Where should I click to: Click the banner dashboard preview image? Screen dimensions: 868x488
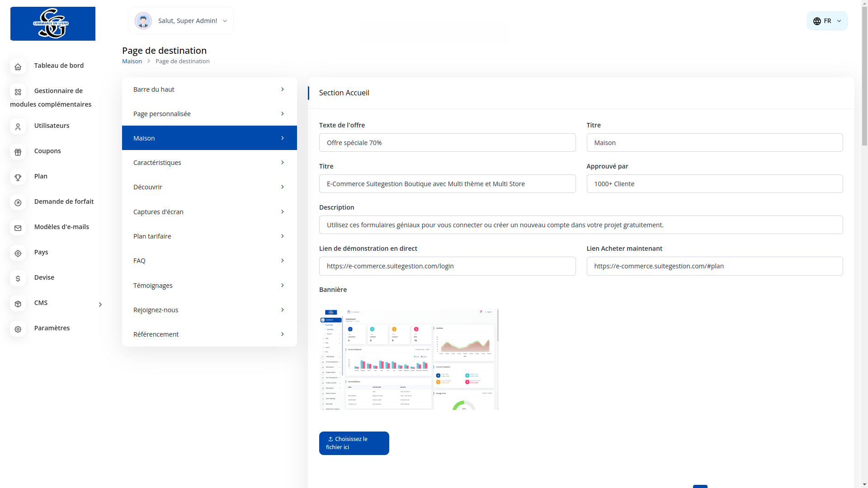pyautogui.click(x=409, y=359)
